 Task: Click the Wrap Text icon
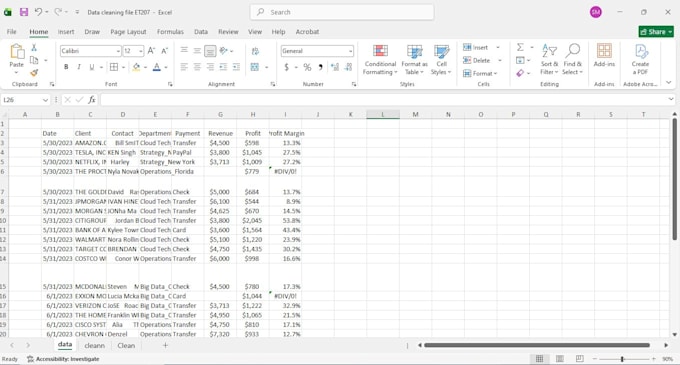[x=255, y=51]
